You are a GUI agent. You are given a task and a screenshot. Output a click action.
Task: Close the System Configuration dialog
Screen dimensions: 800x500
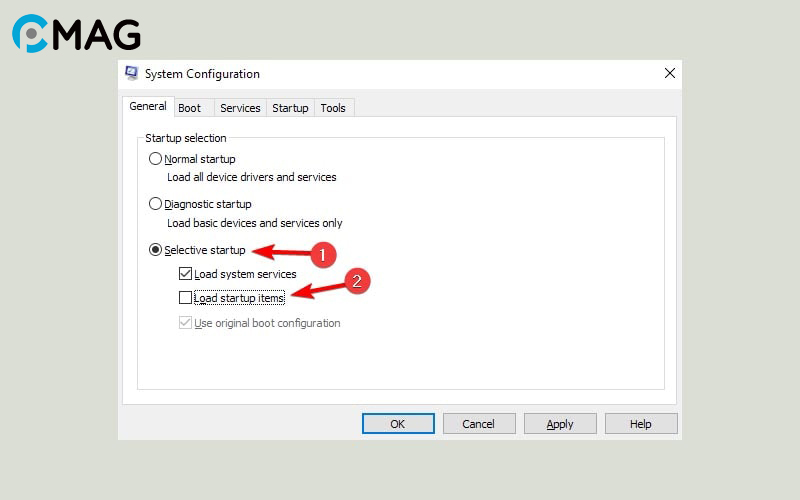tap(669, 74)
